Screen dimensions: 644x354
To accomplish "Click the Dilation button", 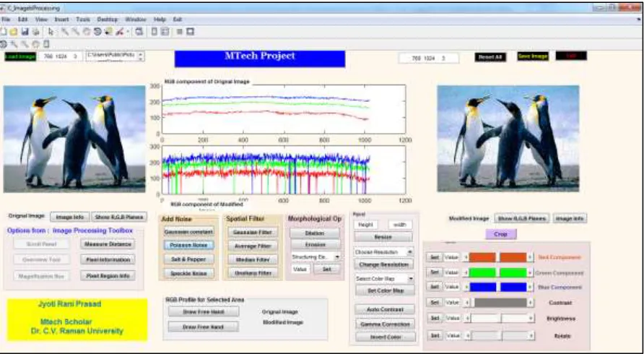I will [x=315, y=233].
